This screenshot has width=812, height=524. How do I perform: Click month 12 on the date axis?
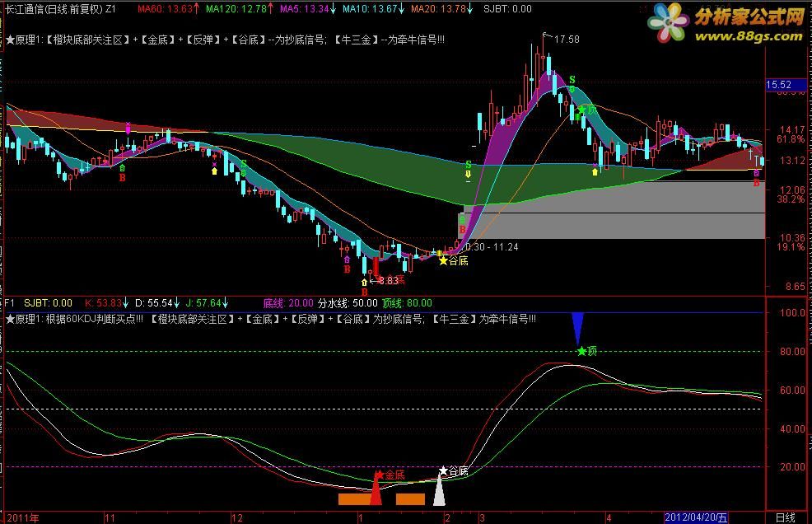click(236, 517)
